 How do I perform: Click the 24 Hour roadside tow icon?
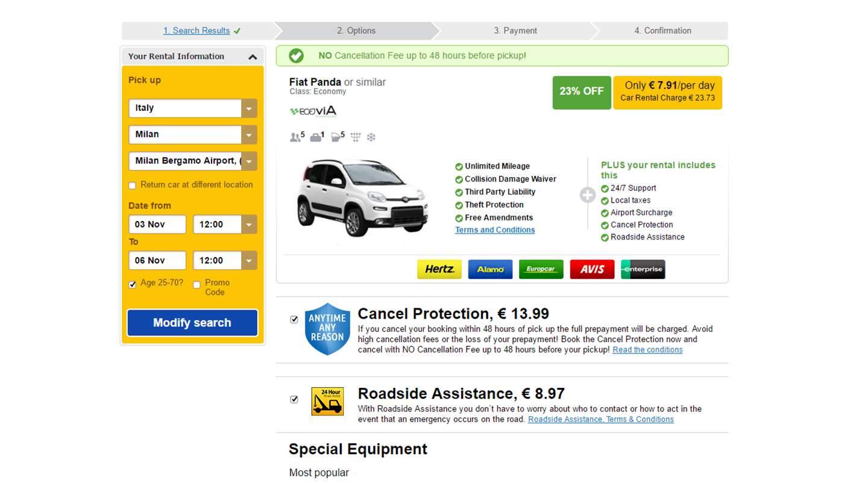point(327,401)
